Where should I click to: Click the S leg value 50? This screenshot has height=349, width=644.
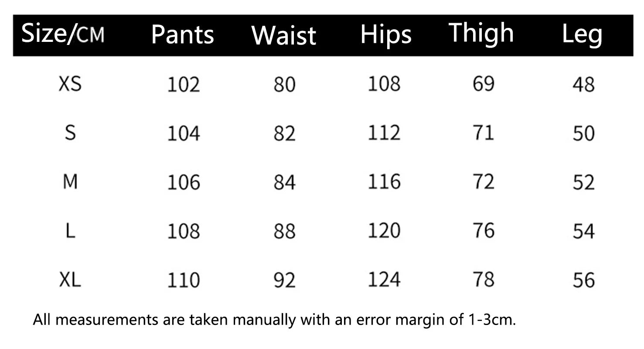pyautogui.click(x=583, y=133)
